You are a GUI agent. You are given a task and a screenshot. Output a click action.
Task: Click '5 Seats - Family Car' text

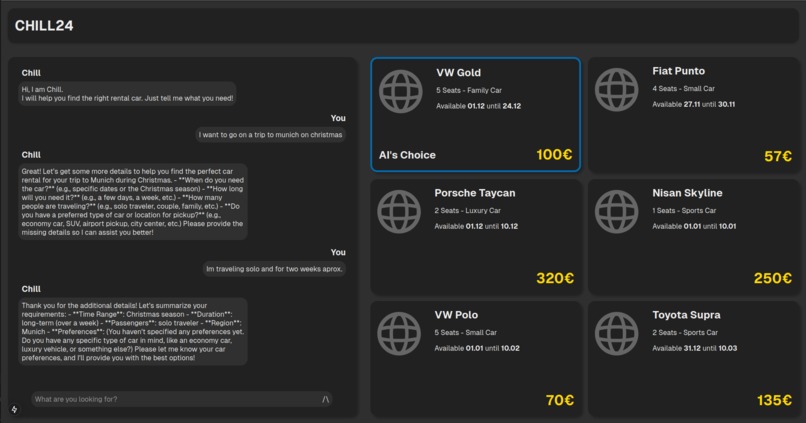(x=469, y=90)
